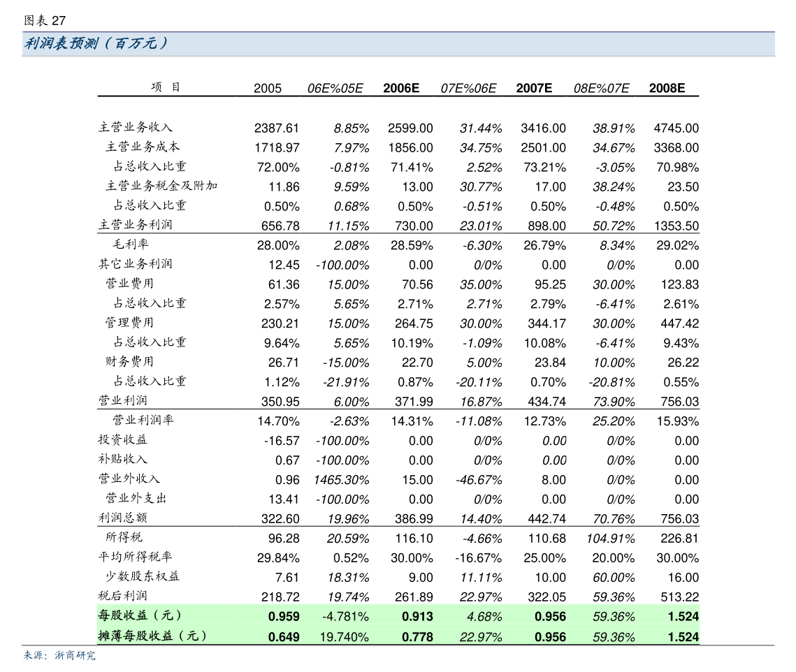Click 1.524 in the 摊薄每股收益 row
The height and width of the screenshot is (672, 796).
(x=683, y=636)
